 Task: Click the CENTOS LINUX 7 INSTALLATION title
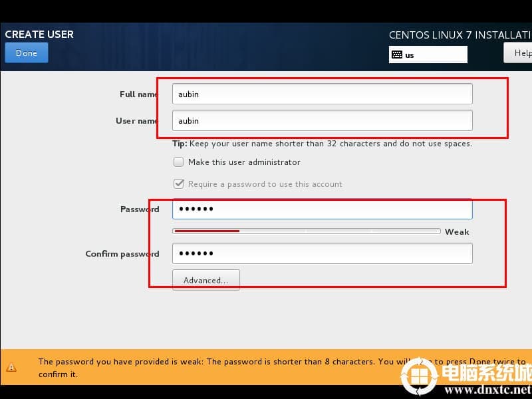[x=460, y=35]
